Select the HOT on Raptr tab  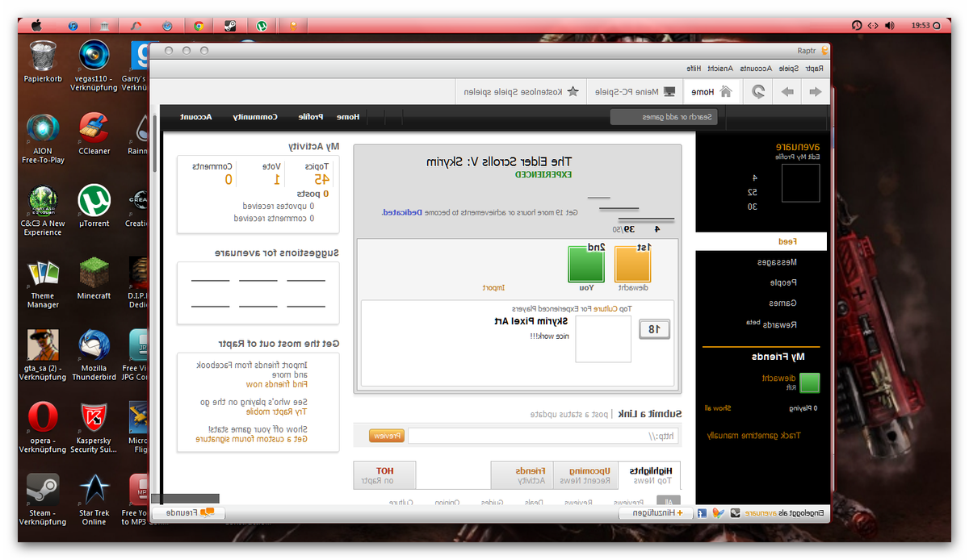pos(384,475)
